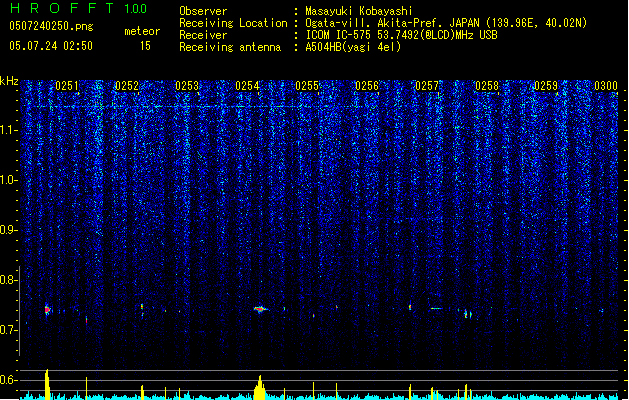The height and width of the screenshot is (400, 629).
Task: Click the 0258 time marker
Action: [487, 86]
